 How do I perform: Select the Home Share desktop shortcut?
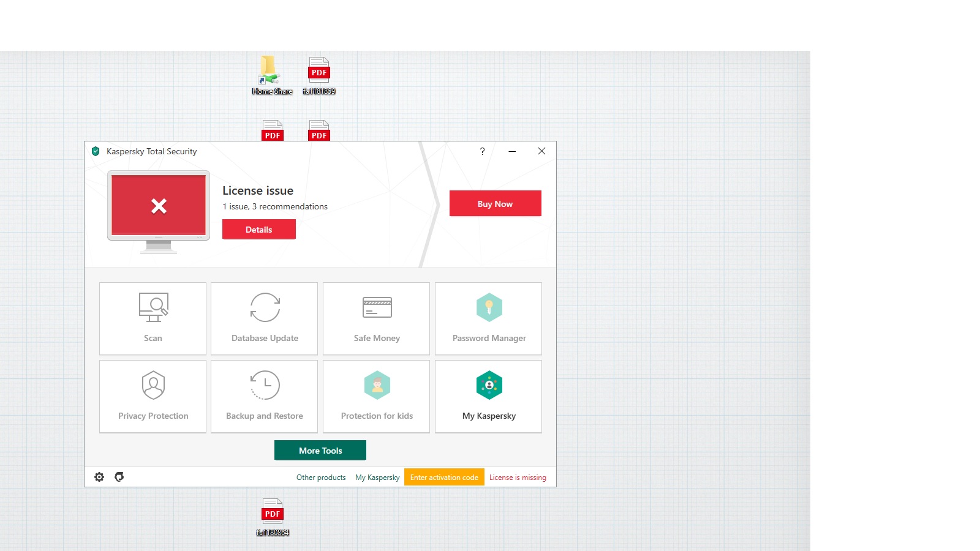(x=272, y=76)
